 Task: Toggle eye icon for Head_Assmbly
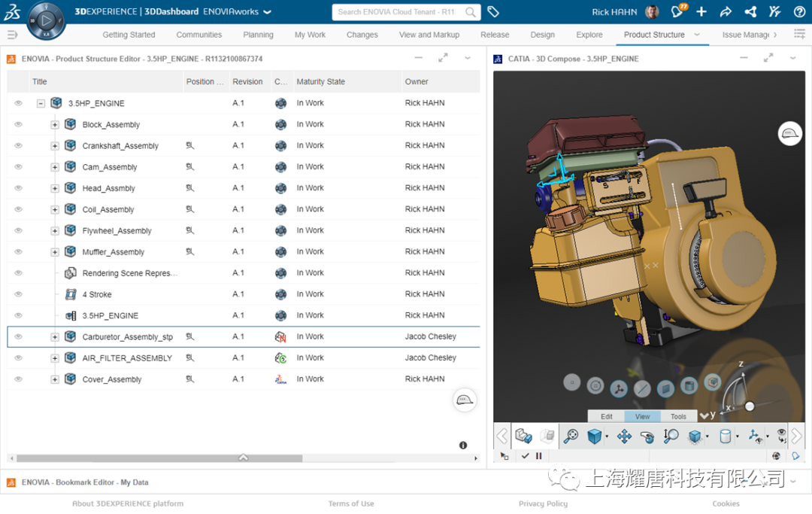click(x=18, y=188)
